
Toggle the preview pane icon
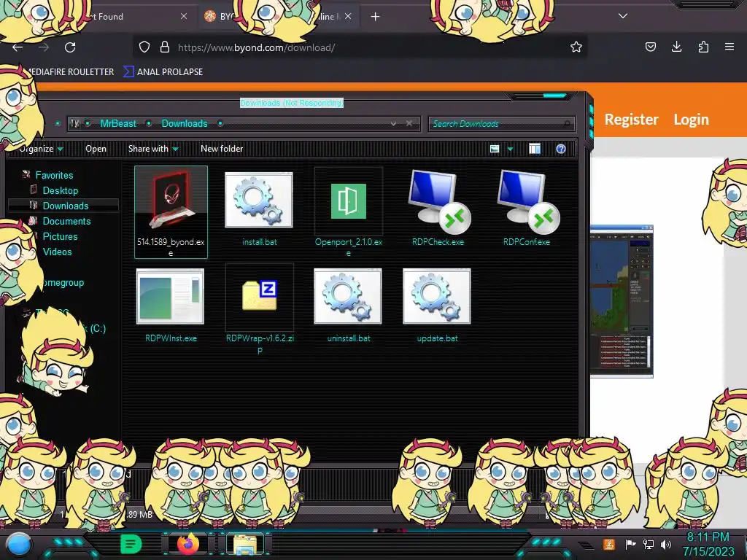(x=535, y=149)
